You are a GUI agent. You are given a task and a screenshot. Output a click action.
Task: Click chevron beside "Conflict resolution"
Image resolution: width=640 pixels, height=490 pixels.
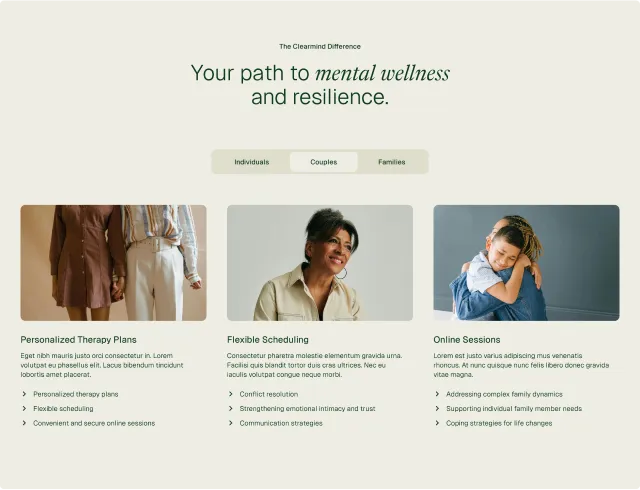(231, 394)
